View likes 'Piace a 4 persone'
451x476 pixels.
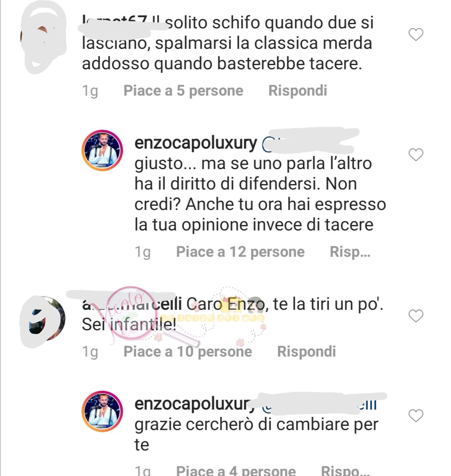point(236,470)
